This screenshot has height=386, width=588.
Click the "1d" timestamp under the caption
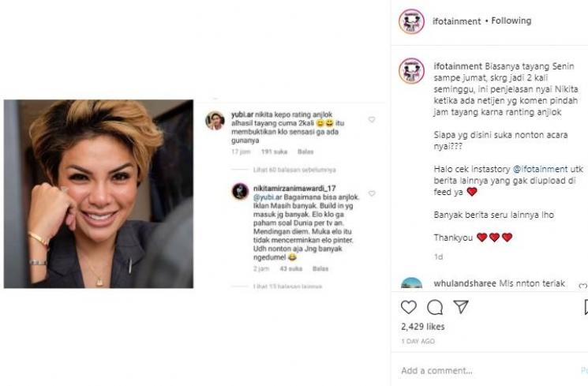pyautogui.click(x=438, y=257)
